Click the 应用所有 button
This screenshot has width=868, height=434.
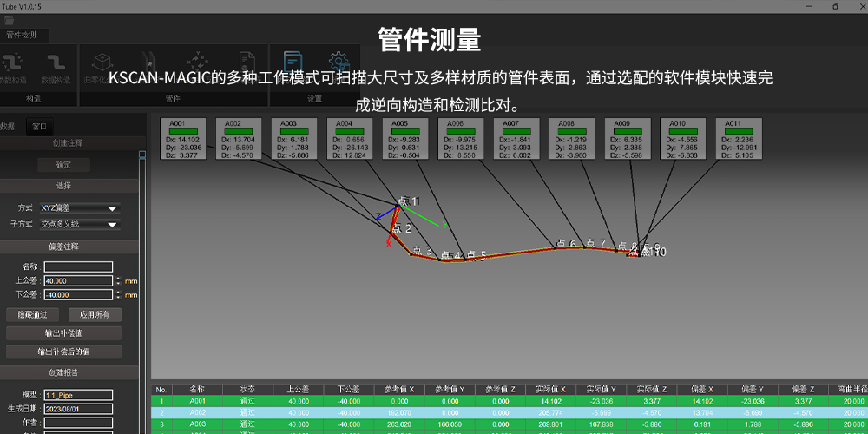click(x=94, y=314)
